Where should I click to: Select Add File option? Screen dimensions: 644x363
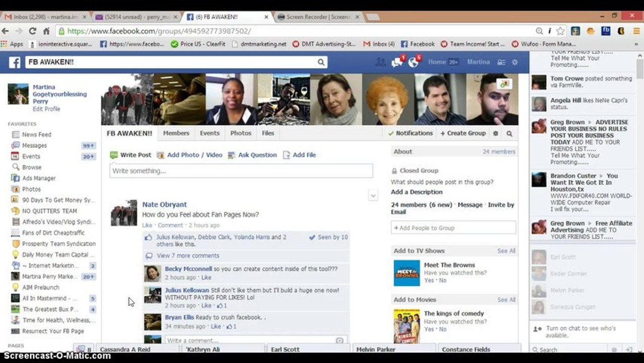pyautogui.click(x=299, y=155)
